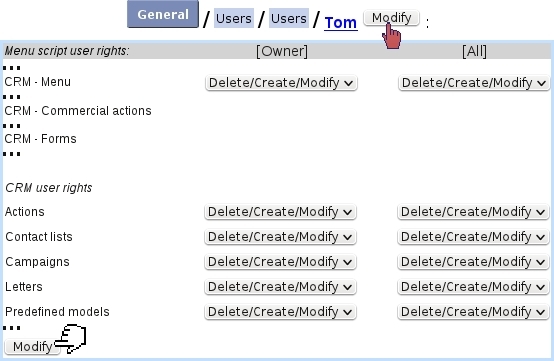Open the General tab
Viewport: 554px width, 361px height.
click(163, 14)
